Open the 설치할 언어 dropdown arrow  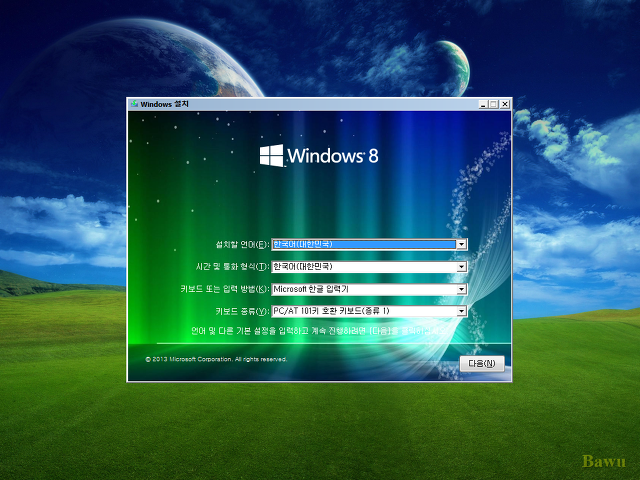point(461,244)
